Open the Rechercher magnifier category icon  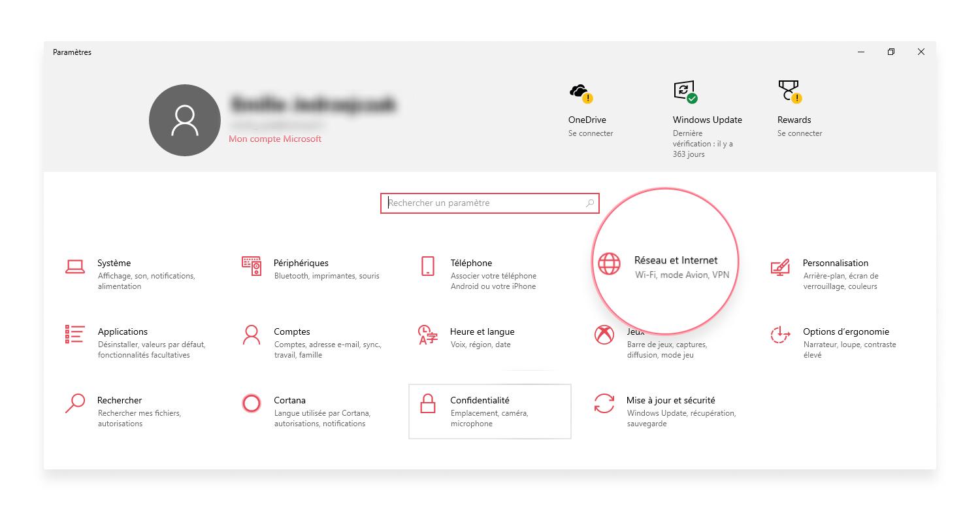75,403
